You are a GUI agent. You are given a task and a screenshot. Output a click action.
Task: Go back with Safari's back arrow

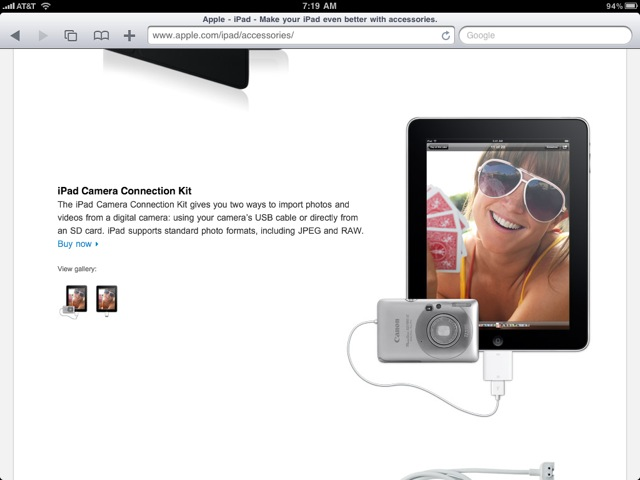pos(16,36)
